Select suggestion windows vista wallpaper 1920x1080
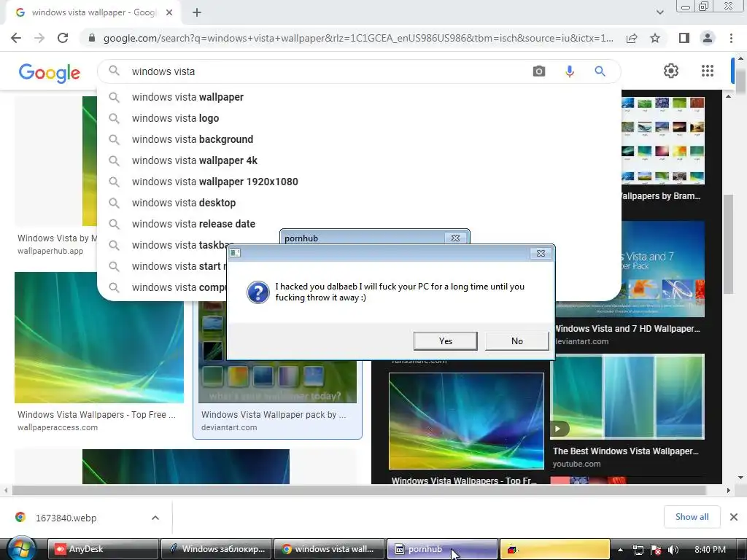Screen dimensions: 747x560 click(x=359, y=182)
